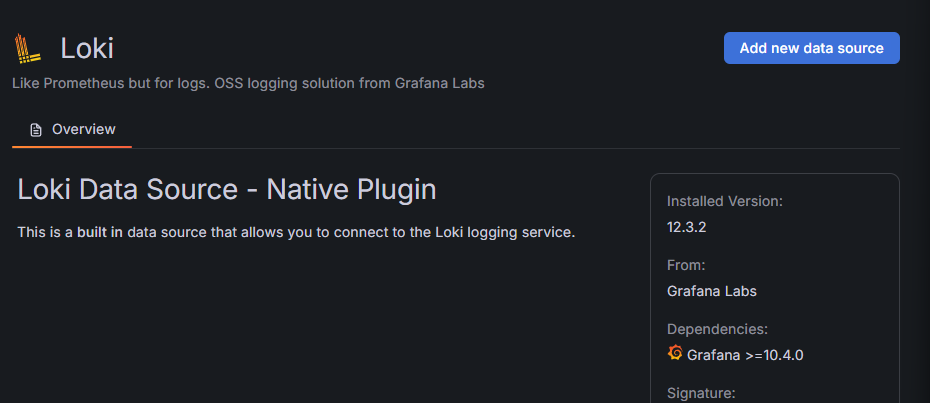This screenshot has width=930, height=403.
Task: Click the Grafana dependency logo icon
Action: coord(675,354)
